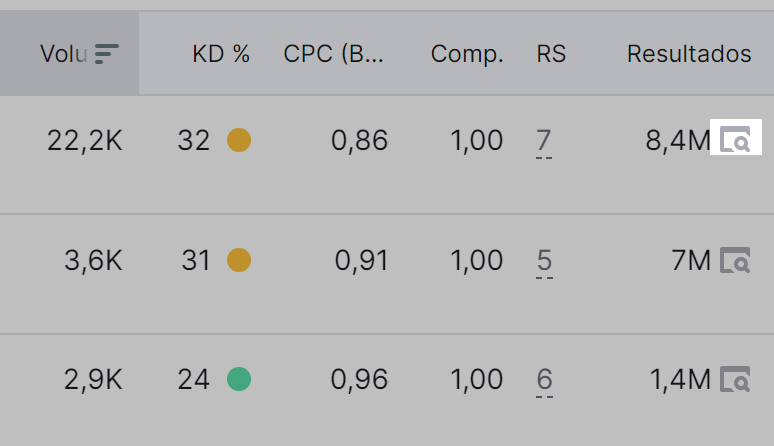Open SERP features link showing 5

[x=544, y=262]
